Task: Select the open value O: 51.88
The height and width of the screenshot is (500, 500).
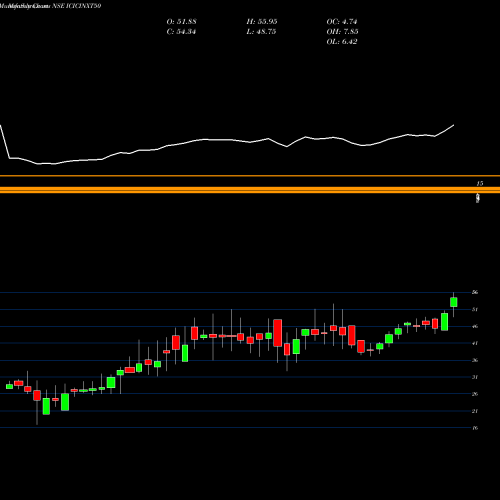Action: 181,22
